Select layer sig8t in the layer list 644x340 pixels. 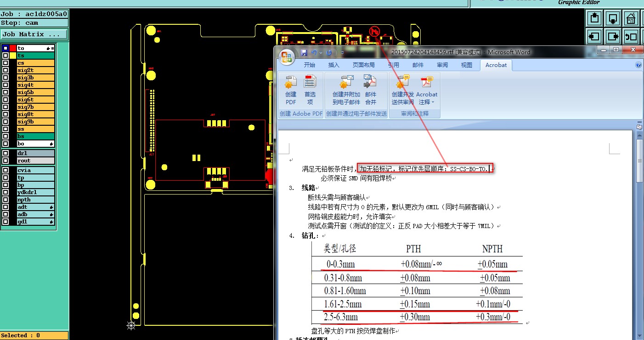(x=36, y=114)
